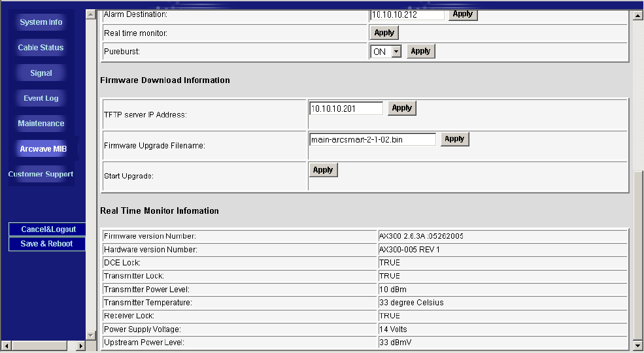Image resolution: width=644 pixels, height=353 pixels.
Task: Edit the Firmware Upgrade Filename field
Action: click(372, 139)
